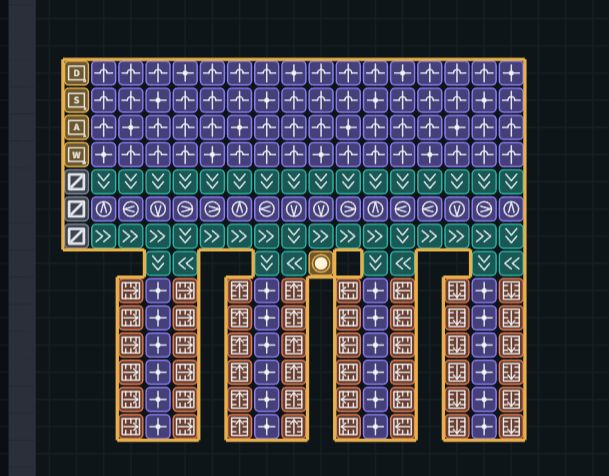Click the glowing circle lamp tile
This screenshot has height=476, width=609.
click(x=321, y=263)
